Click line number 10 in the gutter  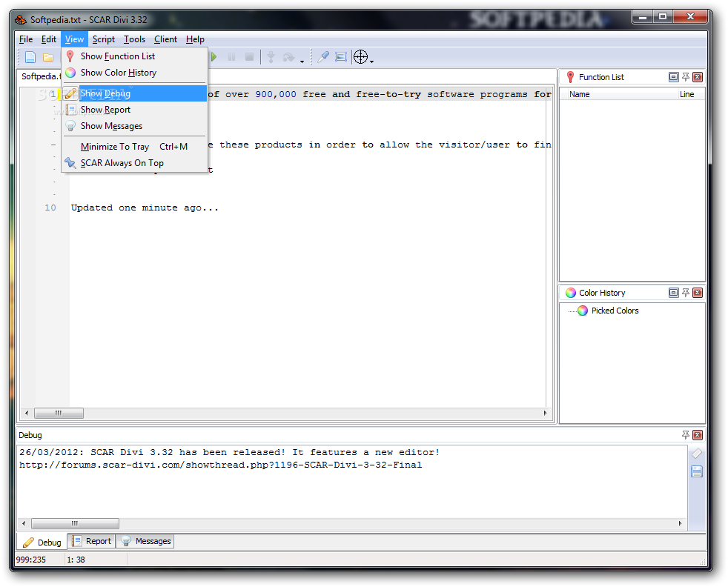[x=50, y=208]
